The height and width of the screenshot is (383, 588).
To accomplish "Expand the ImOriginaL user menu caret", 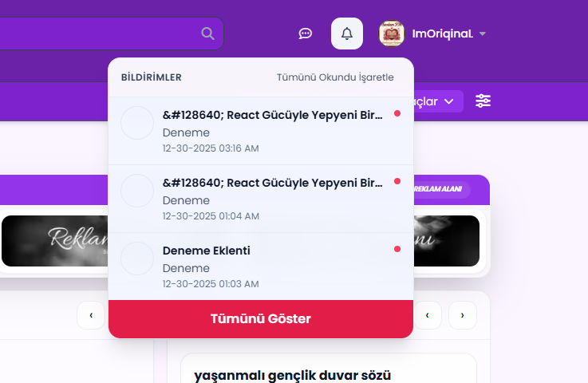I will coord(483,34).
